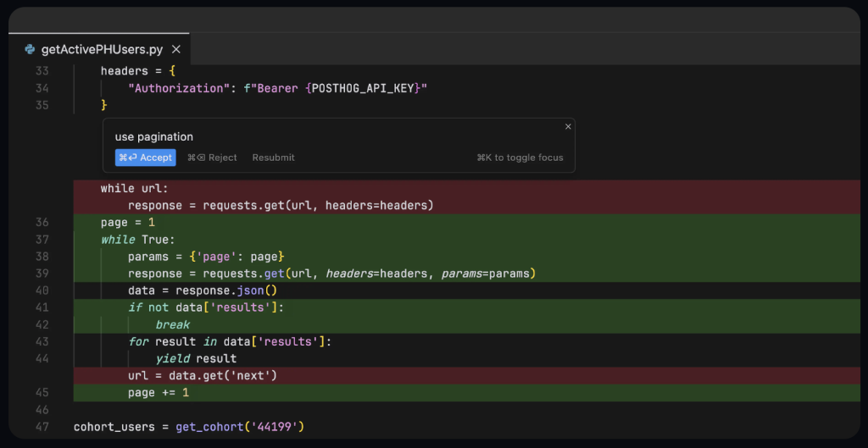Image resolution: width=868 pixels, height=448 pixels.
Task: Click the added 'page += 1' line
Action: (x=159, y=393)
